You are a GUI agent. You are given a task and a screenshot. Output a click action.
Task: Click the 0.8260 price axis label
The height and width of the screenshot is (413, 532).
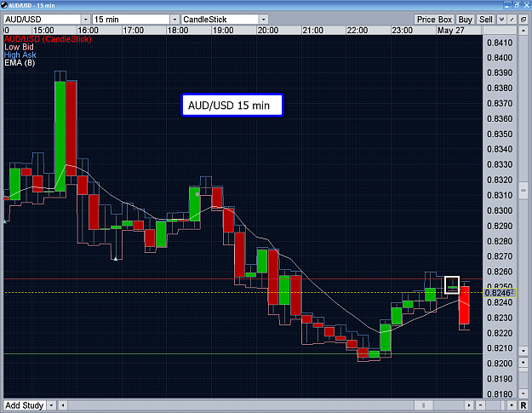[500, 272]
